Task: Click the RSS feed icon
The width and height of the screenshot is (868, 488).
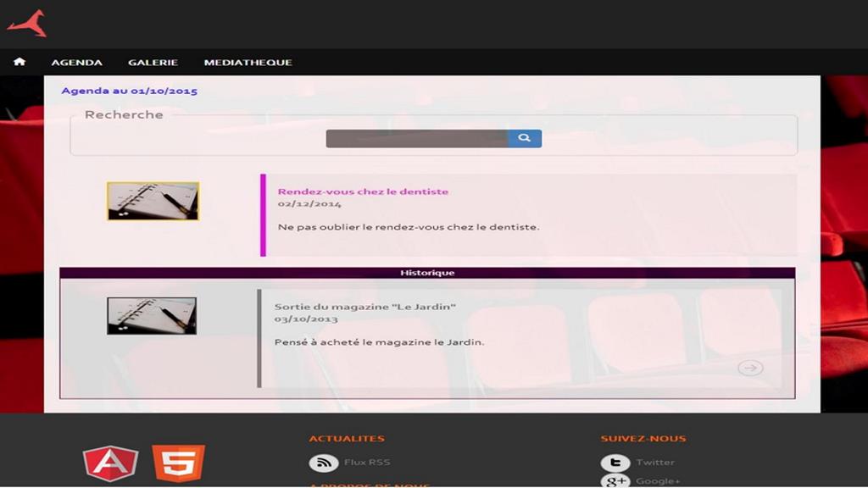Action: click(x=324, y=463)
